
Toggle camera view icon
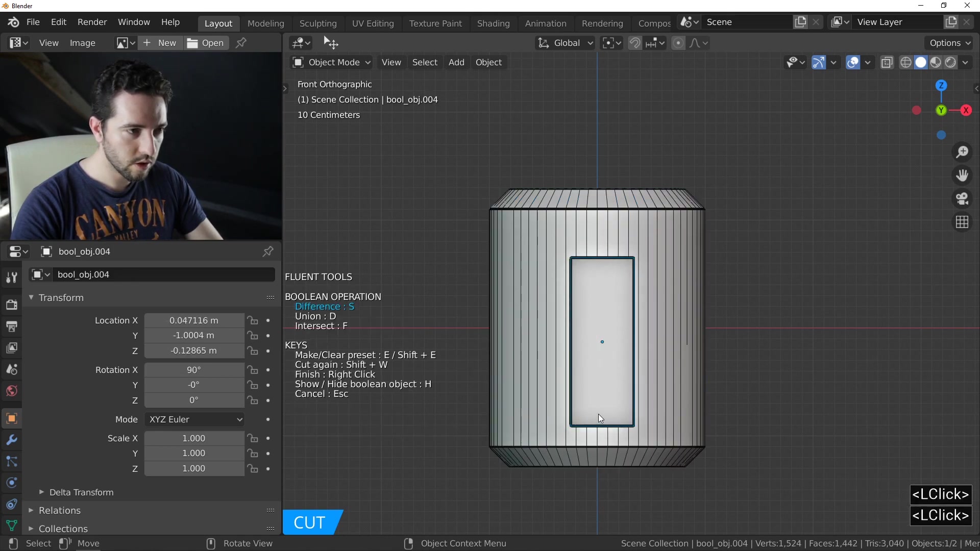coord(962,199)
